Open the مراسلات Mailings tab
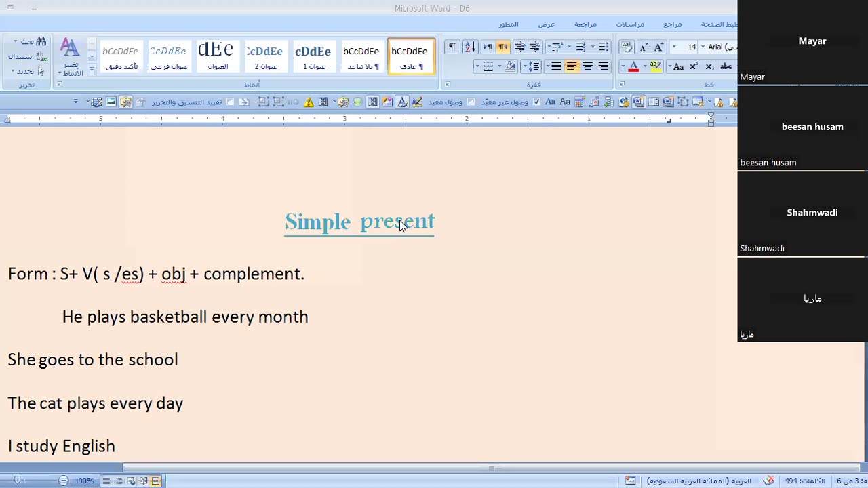868x488 pixels. tap(630, 24)
